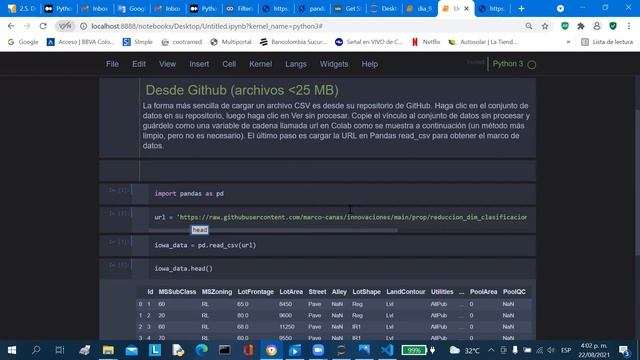The height and width of the screenshot is (360, 640).
Task: Open the Kernel menu
Action: point(260,64)
